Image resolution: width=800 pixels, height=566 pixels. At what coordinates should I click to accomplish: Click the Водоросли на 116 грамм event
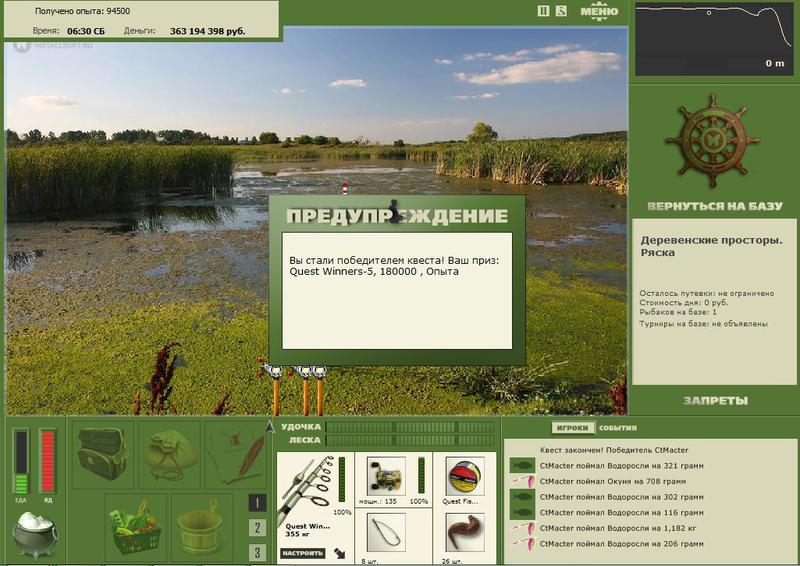click(x=621, y=512)
